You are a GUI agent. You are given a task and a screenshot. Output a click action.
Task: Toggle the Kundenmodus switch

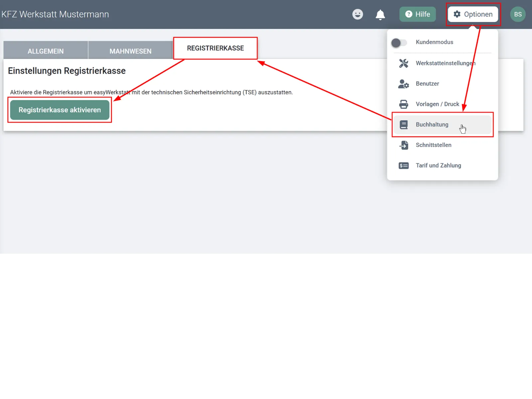(399, 43)
